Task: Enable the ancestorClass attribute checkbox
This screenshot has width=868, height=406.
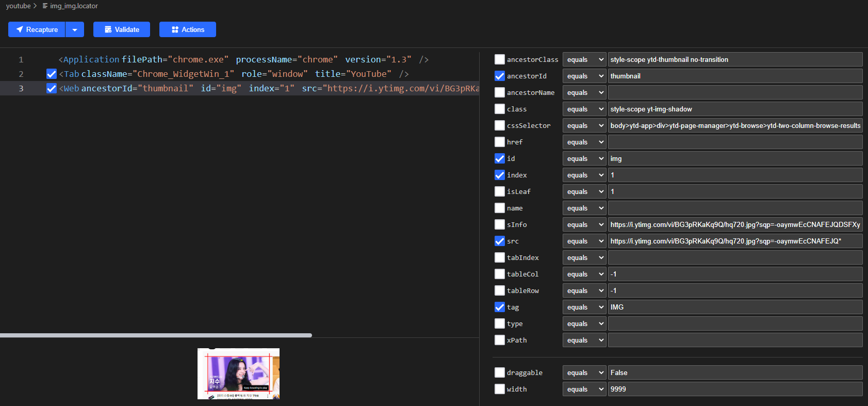Action: (x=499, y=59)
